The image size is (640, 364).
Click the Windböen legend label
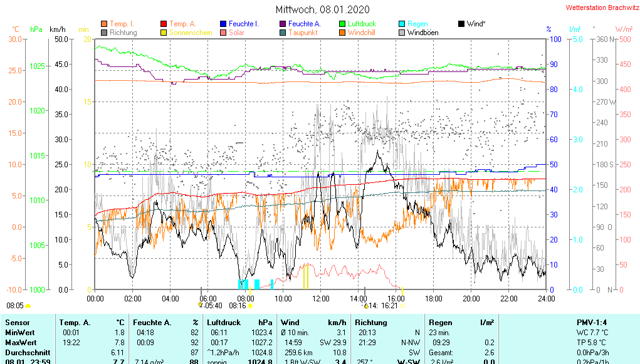pyautogui.click(x=422, y=32)
